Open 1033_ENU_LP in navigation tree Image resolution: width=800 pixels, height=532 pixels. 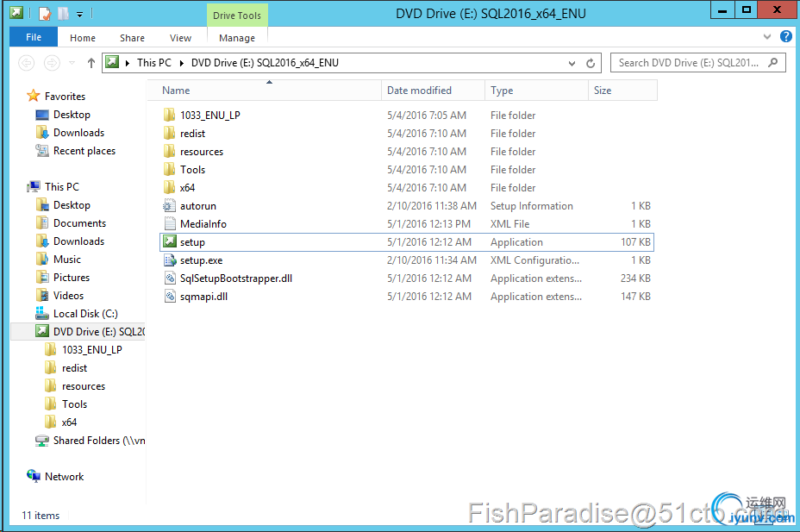pyautogui.click(x=92, y=350)
